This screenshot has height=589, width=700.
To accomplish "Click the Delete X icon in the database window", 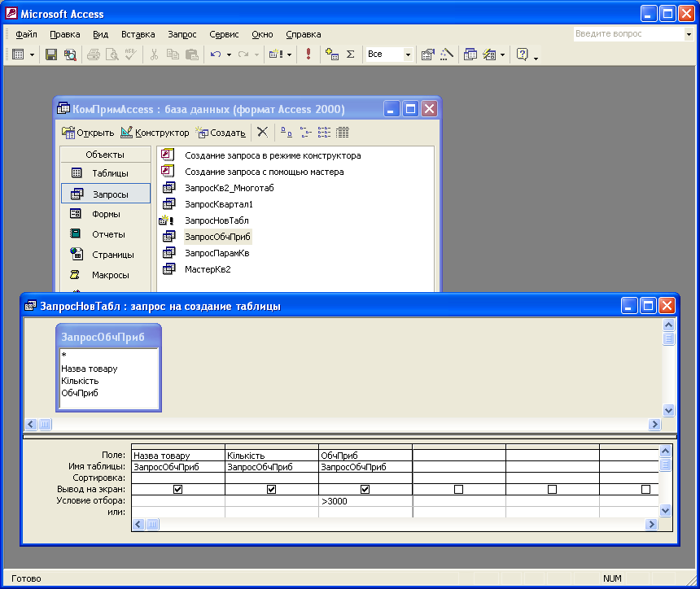I will 262,132.
